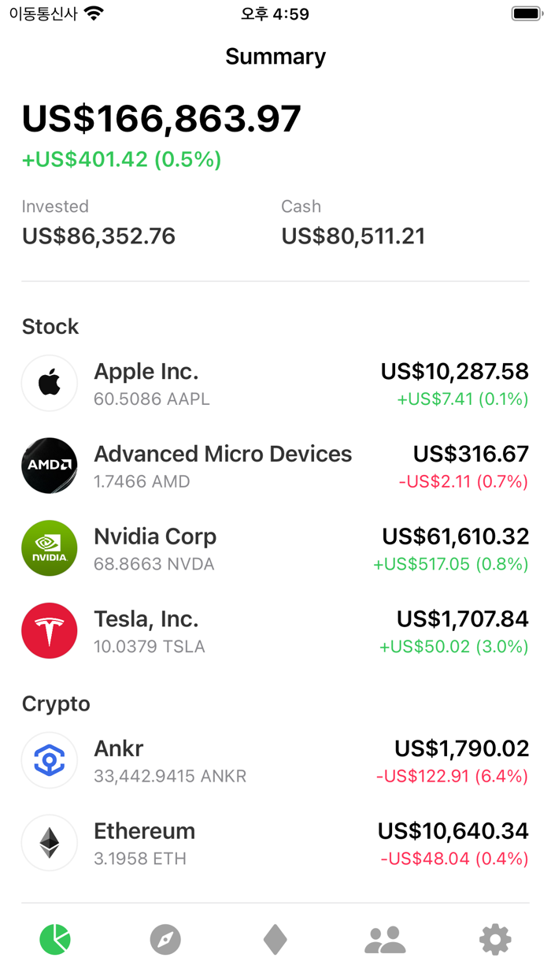Click the total balance US$166,863.97
This screenshot has width=551, height=980.
coord(161,120)
